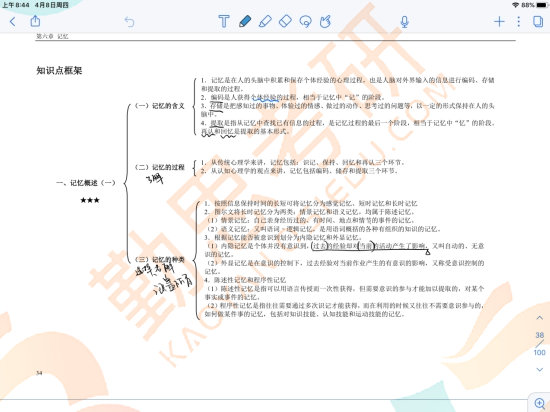
Task: Select the Pen tool
Action: tap(245, 22)
